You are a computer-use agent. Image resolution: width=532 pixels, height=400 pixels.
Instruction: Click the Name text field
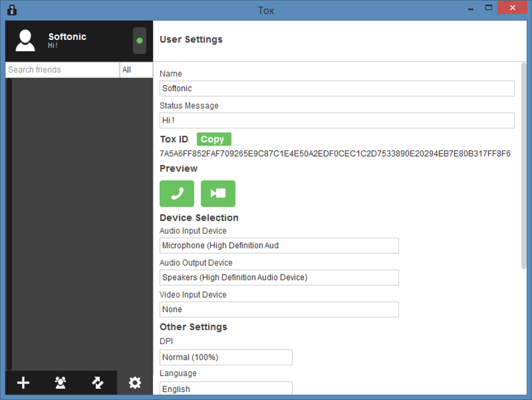[337, 88]
